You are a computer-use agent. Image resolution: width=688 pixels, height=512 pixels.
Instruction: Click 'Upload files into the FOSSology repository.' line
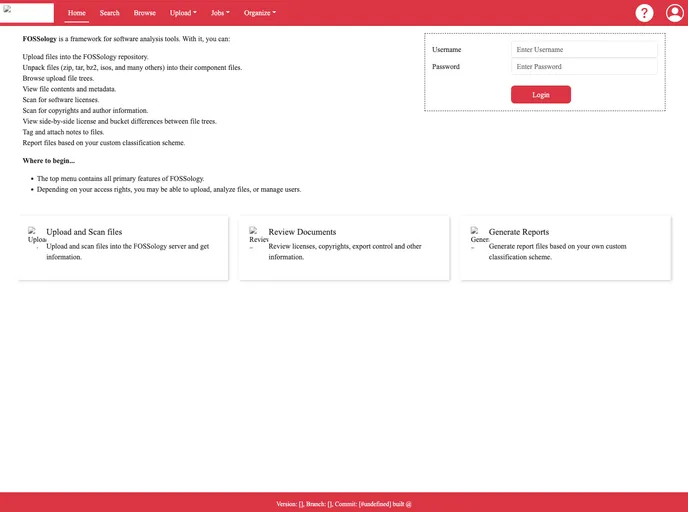tap(85, 57)
